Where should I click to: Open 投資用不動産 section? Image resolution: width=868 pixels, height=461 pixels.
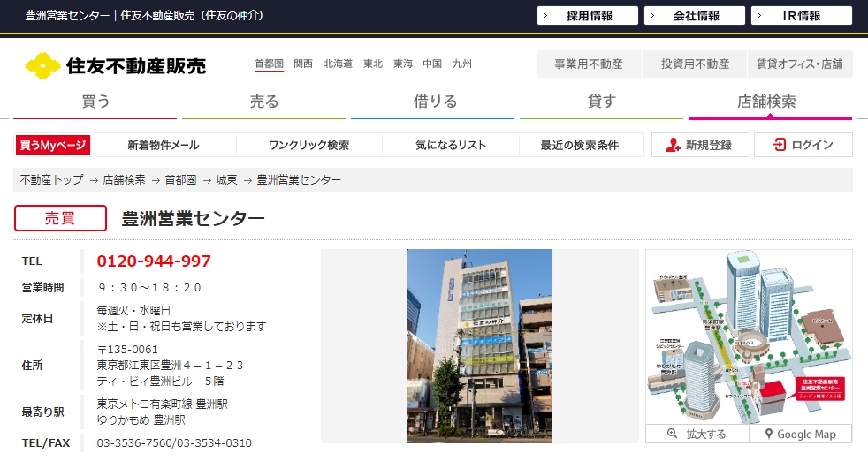point(695,64)
